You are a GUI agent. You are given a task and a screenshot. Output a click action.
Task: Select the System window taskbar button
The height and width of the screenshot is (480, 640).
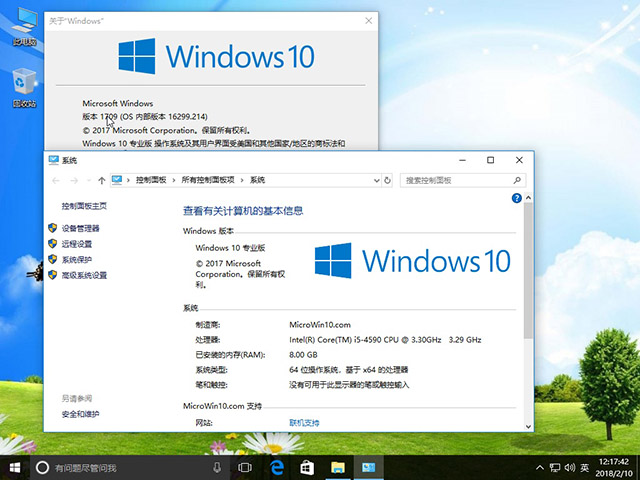[369, 468]
